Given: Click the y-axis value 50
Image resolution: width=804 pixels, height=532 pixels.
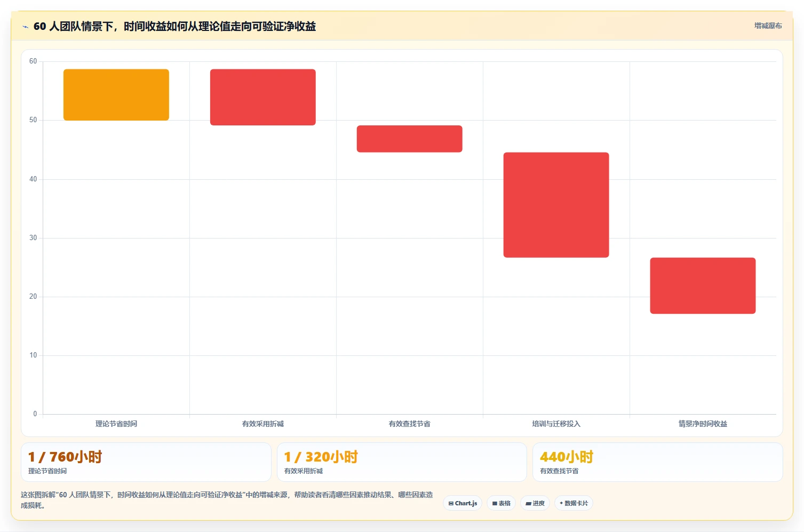Looking at the screenshot, I should click(x=33, y=120).
